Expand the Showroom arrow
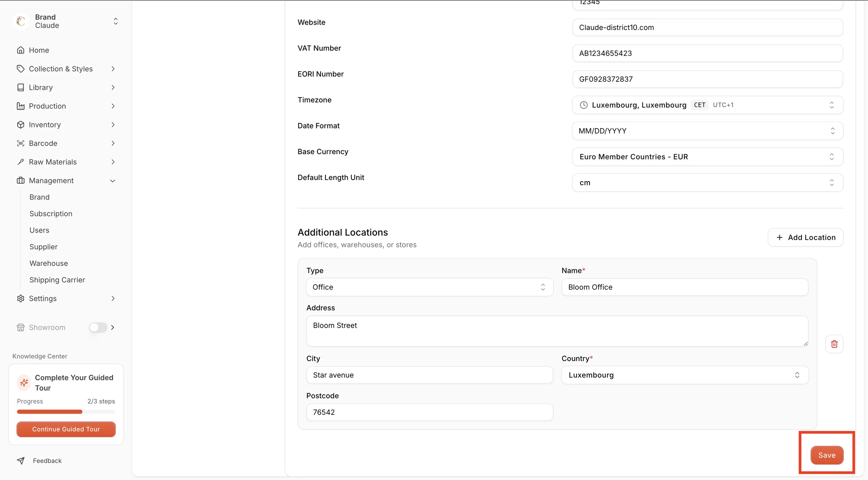The image size is (868, 480). tap(113, 327)
